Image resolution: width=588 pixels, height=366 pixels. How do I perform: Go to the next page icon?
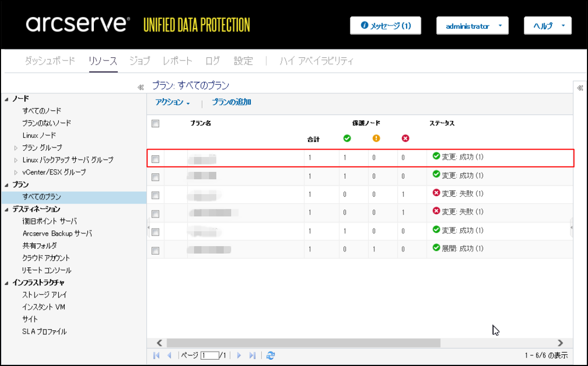tap(239, 355)
